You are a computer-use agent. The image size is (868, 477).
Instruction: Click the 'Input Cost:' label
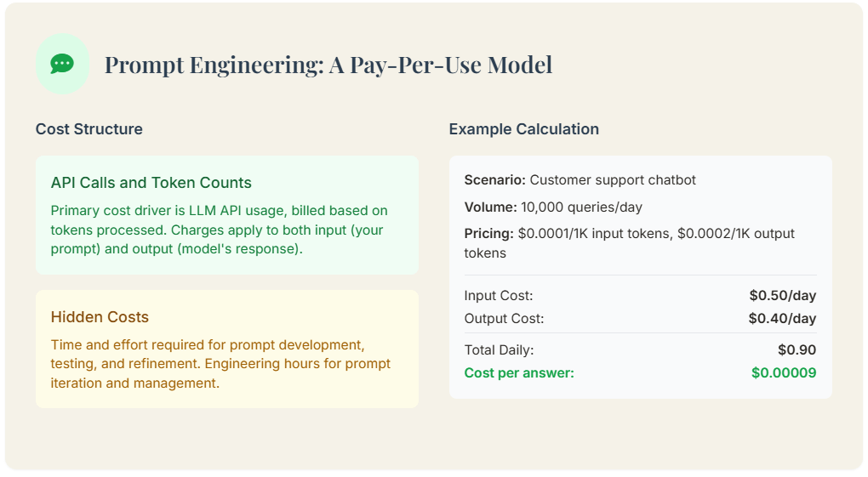[x=499, y=296]
